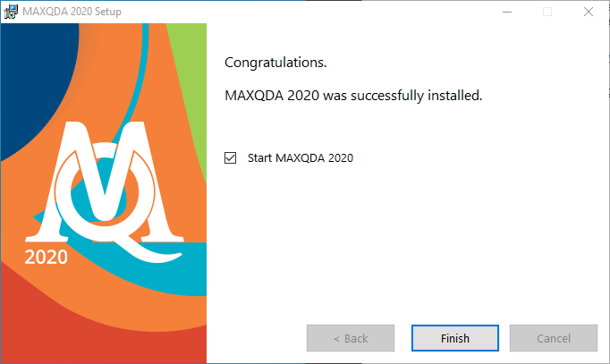Screen dimensions: 610x364
Task: Click the setup installer icon in title bar
Action: pyautogui.click(x=11, y=12)
